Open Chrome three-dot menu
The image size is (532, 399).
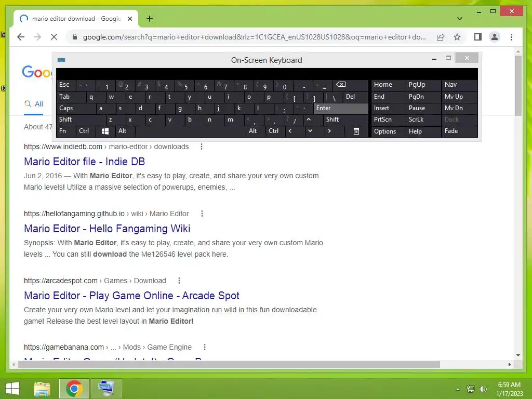coord(511,37)
